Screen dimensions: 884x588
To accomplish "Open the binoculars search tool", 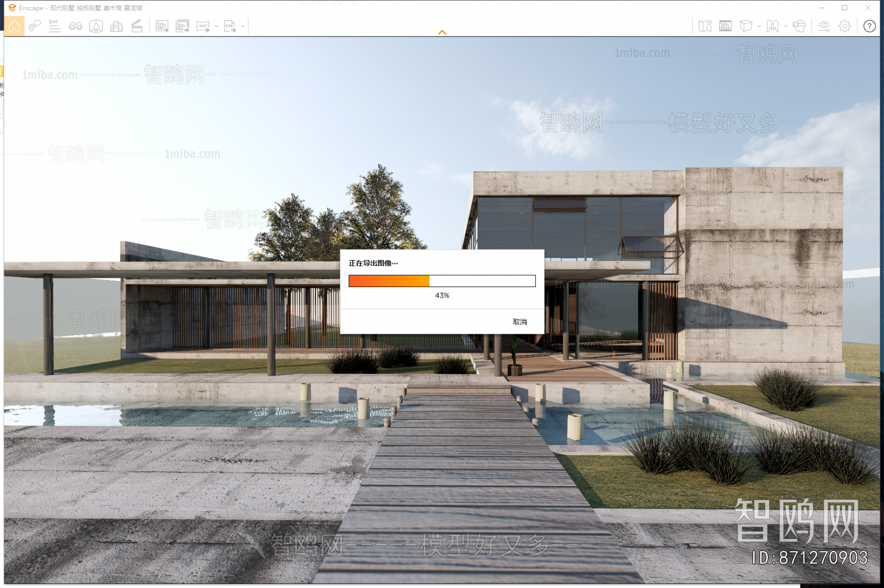I will (x=76, y=26).
